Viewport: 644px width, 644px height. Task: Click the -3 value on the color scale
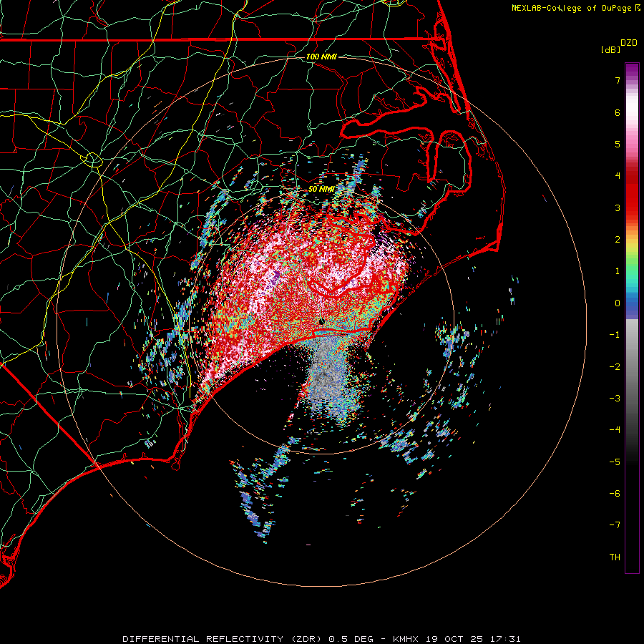tap(615, 399)
